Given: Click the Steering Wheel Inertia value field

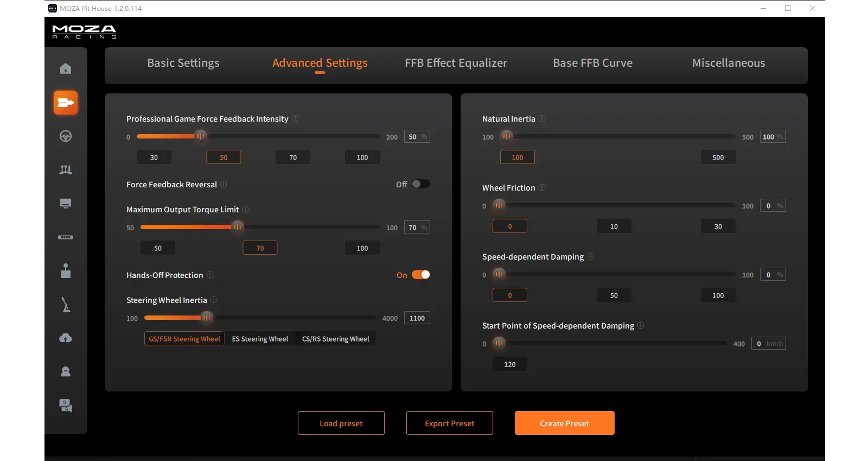Looking at the screenshot, I should (x=417, y=318).
